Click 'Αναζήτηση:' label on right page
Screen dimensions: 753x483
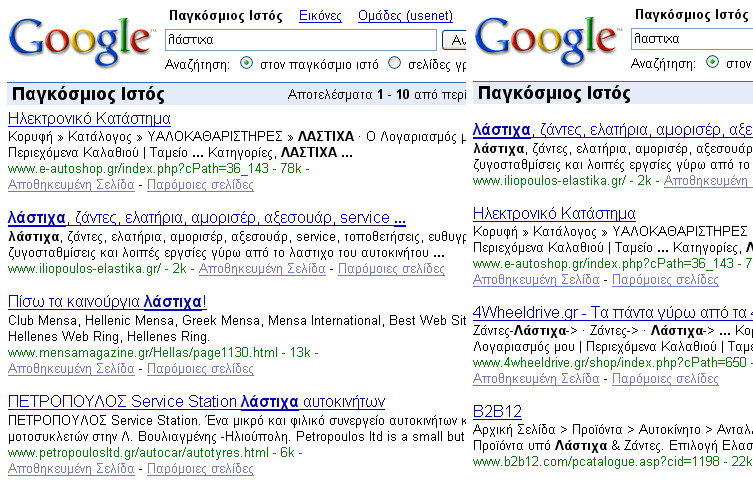point(663,63)
